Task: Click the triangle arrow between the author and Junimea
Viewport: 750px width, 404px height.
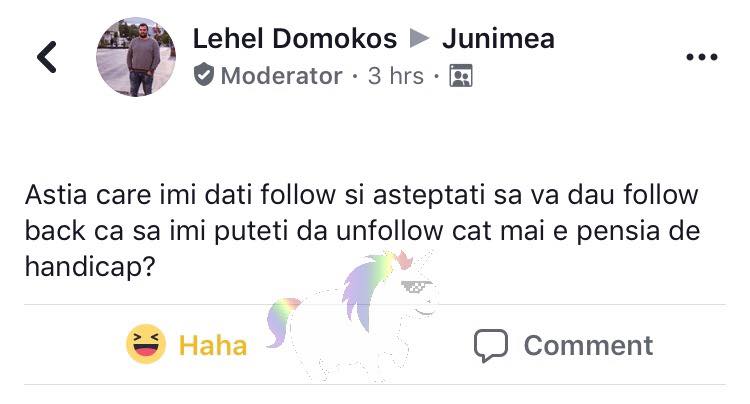Action: pyautogui.click(x=419, y=39)
